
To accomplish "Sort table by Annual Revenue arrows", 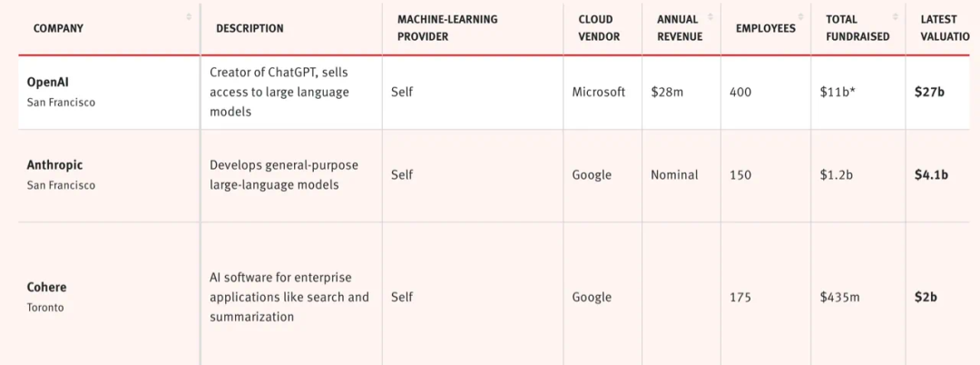I will [x=710, y=17].
